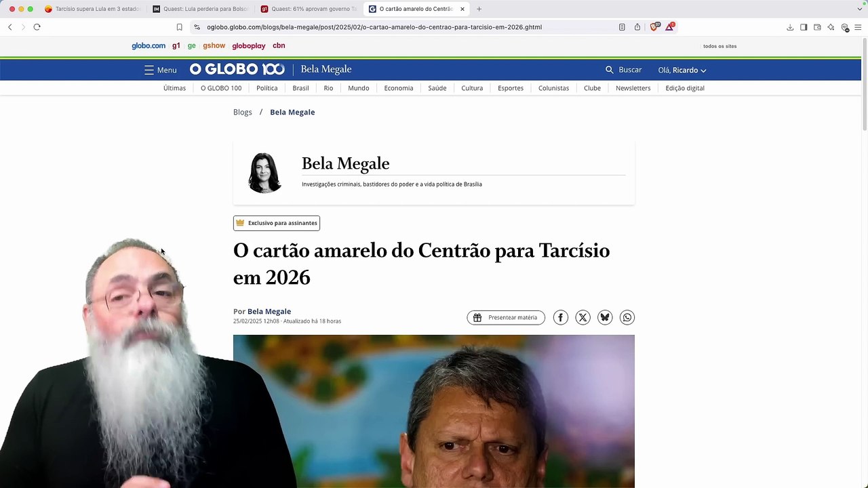The image size is (868, 488).
Task: Open Edição digital section
Action: click(x=685, y=88)
